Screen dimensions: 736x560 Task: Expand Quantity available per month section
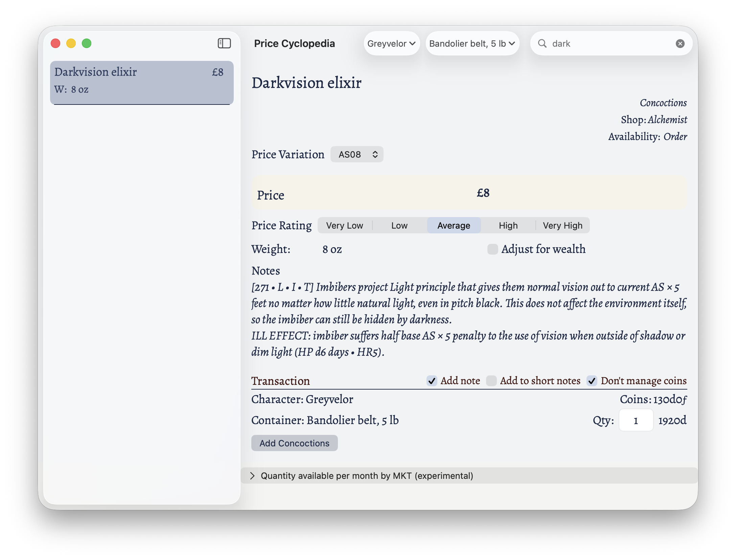(x=252, y=476)
